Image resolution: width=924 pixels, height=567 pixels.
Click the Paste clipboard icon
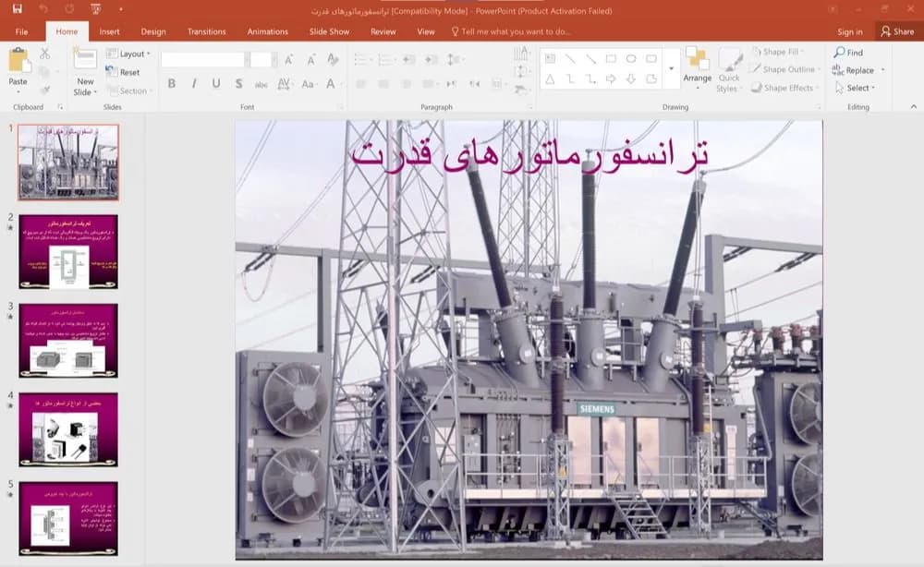(x=18, y=61)
